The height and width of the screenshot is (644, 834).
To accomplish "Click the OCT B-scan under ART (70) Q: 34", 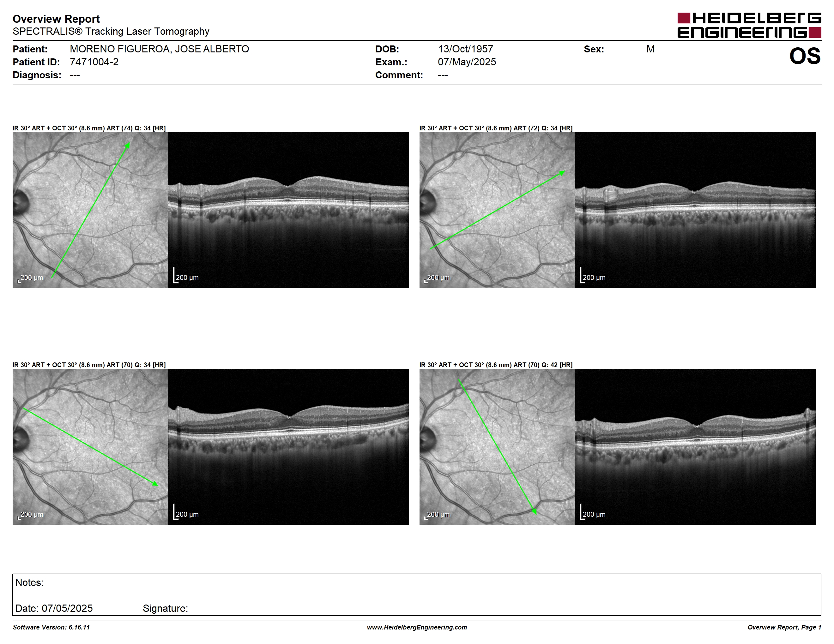I will (288, 446).
